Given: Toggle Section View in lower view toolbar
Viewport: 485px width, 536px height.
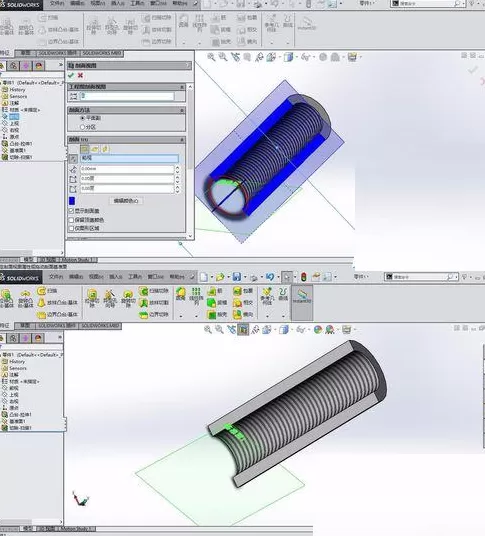Looking at the screenshot, I should tap(243, 330).
